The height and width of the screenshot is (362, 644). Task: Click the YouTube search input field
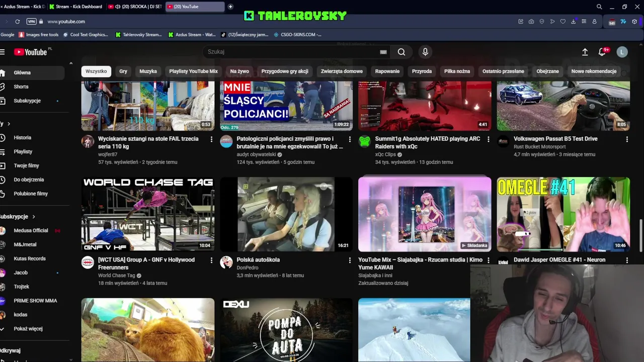point(292,52)
